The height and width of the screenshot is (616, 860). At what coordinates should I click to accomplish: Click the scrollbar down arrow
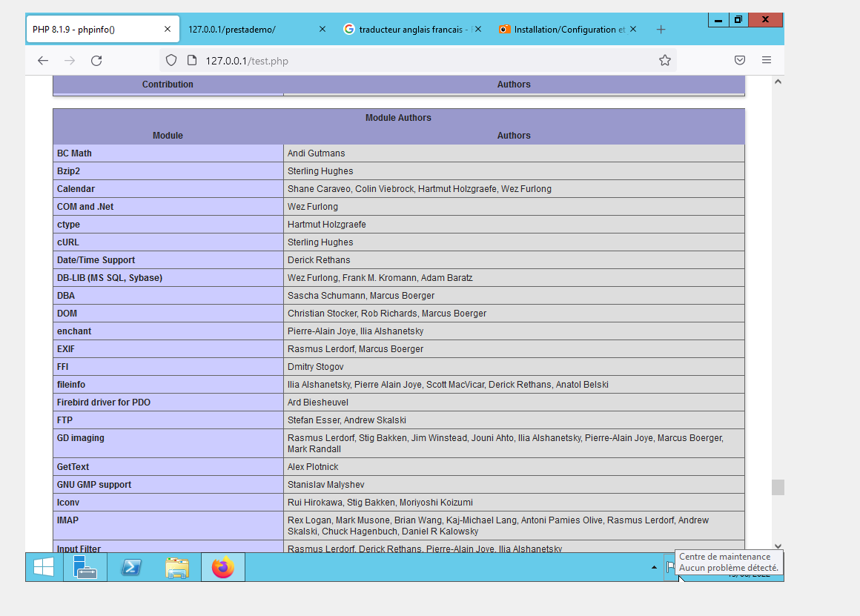coord(778,546)
